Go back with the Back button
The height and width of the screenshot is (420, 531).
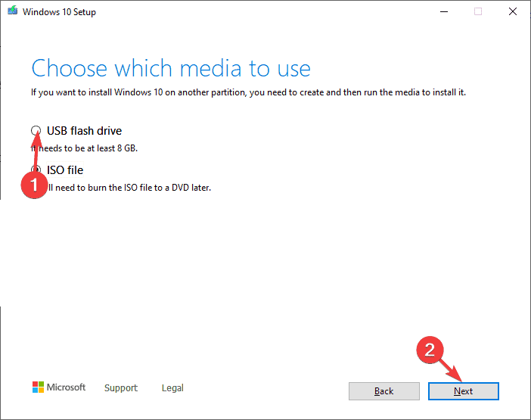384,391
